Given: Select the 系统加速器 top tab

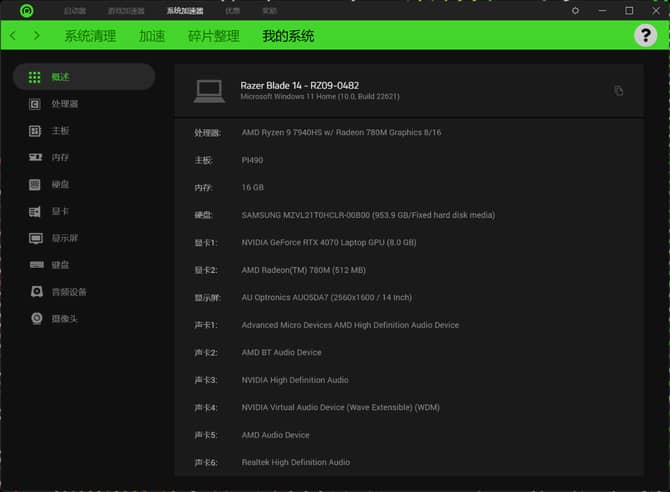Looking at the screenshot, I should click(x=185, y=11).
